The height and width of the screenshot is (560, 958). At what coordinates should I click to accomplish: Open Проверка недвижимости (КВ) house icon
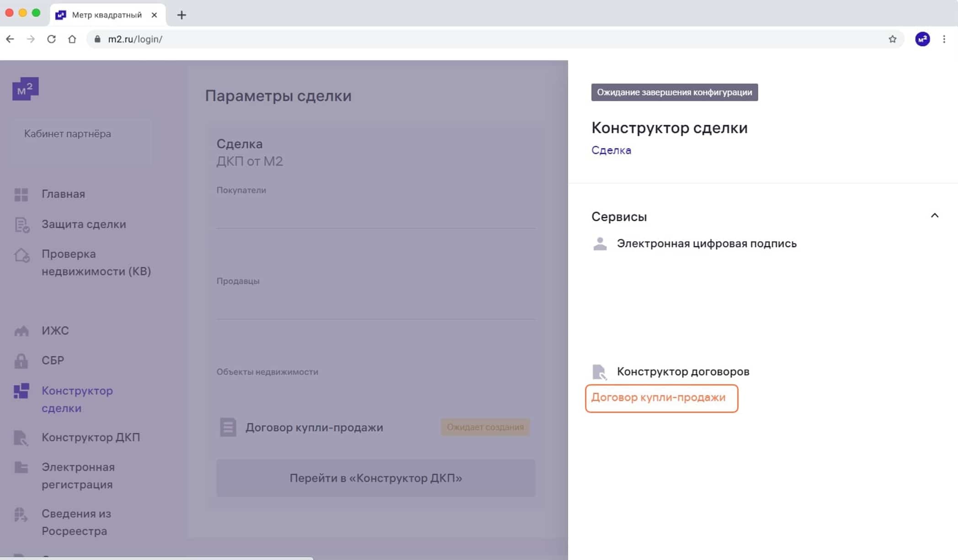(21, 255)
